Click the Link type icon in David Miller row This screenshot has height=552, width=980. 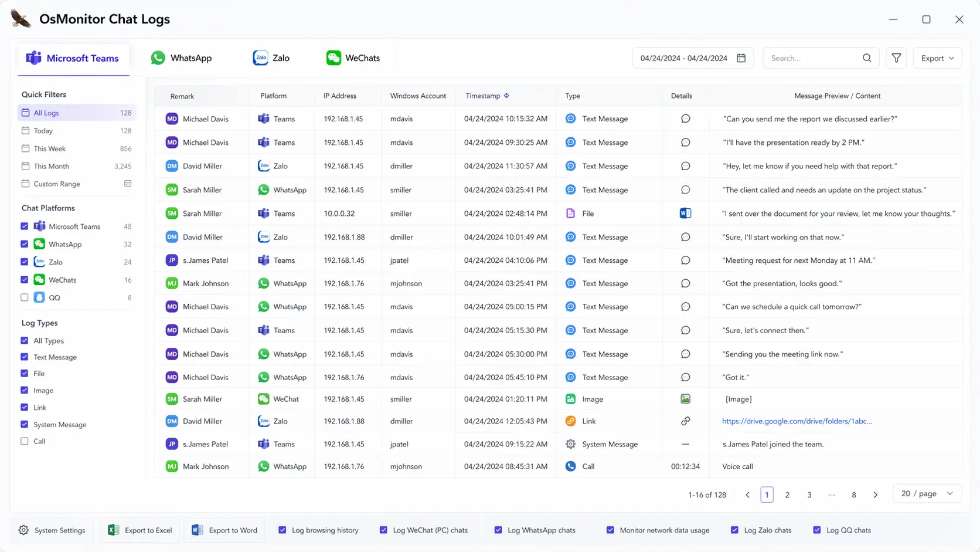pyautogui.click(x=570, y=421)
